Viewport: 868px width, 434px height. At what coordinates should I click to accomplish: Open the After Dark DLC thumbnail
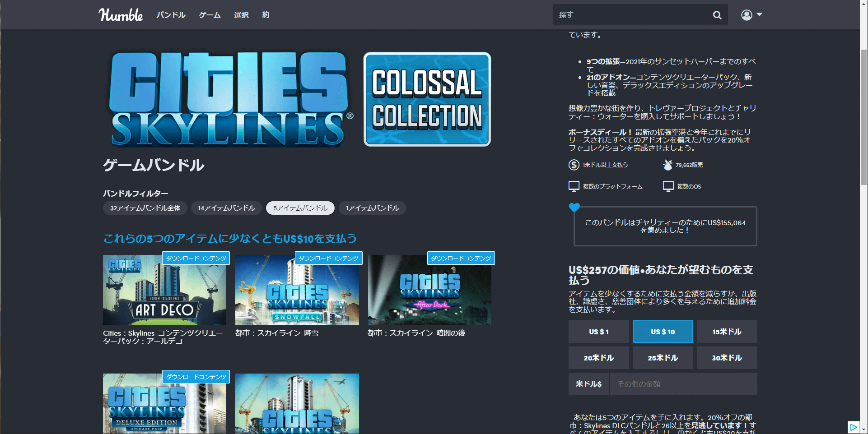point(429,290)
